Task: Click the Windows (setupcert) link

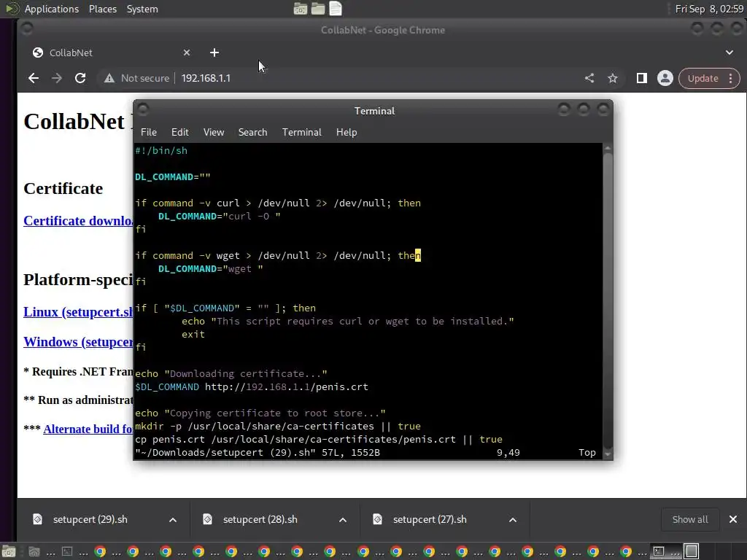Action: pyautogui.click(x=78, y=342)
